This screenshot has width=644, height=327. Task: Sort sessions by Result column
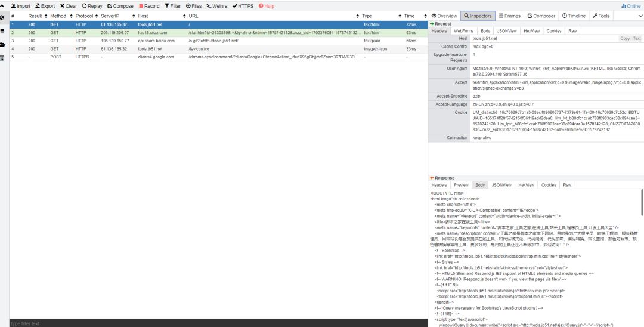coord(38,16)
